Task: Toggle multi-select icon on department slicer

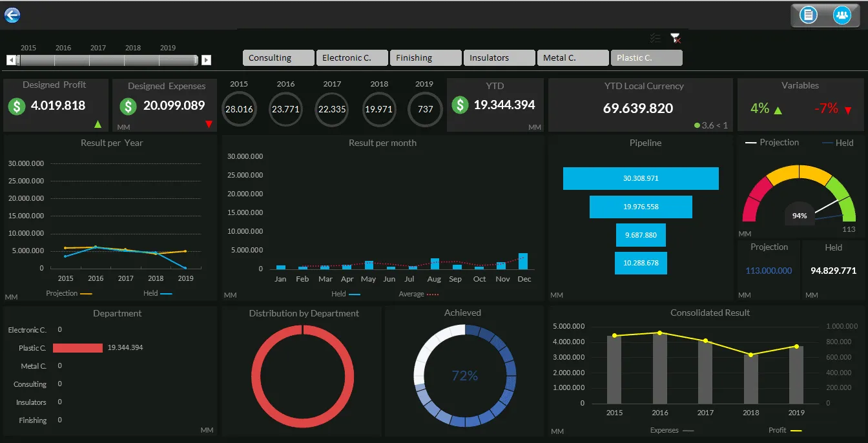Action: (x=656, y=39)
